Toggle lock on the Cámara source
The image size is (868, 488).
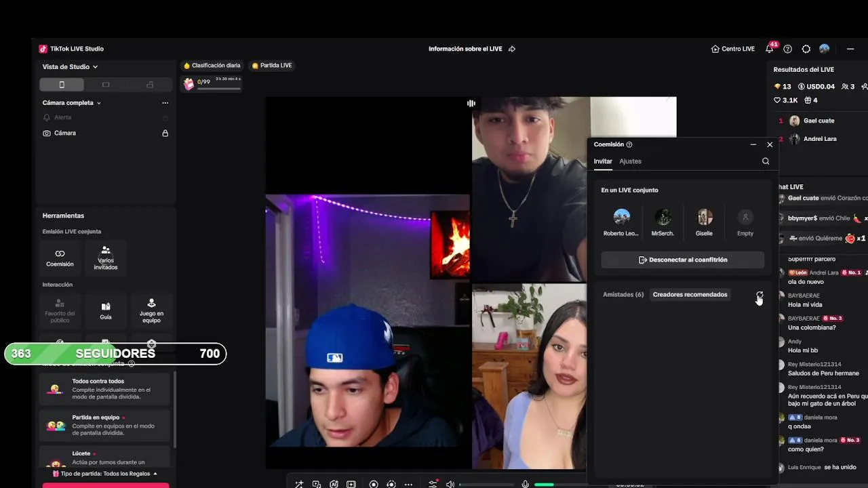coord(165,134)
